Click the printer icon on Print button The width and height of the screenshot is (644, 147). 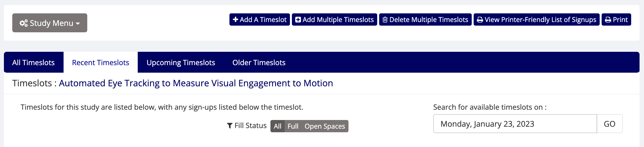click(x=608, y=20)
